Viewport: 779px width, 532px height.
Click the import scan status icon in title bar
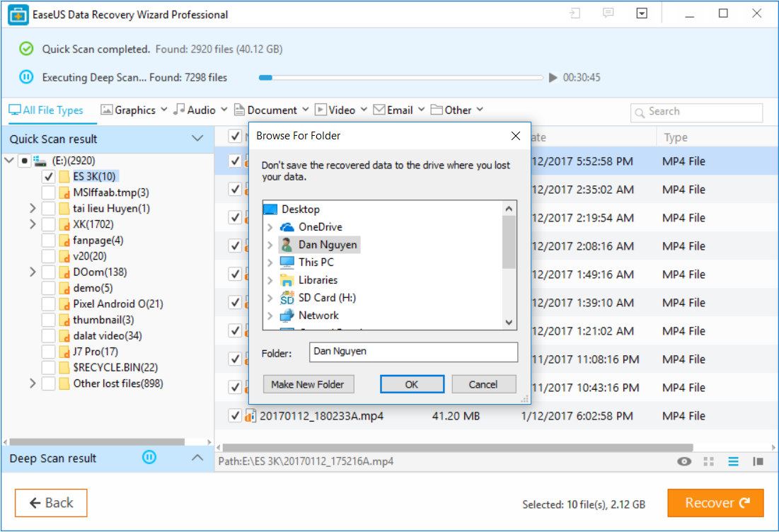575,13
